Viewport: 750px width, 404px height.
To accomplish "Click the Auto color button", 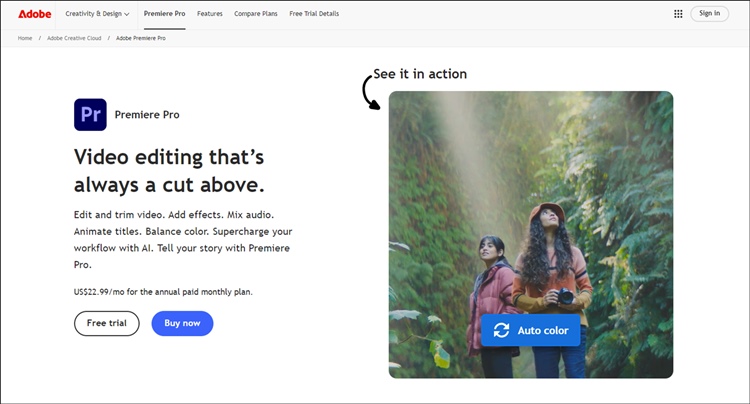I will click(x=530, y=330).
